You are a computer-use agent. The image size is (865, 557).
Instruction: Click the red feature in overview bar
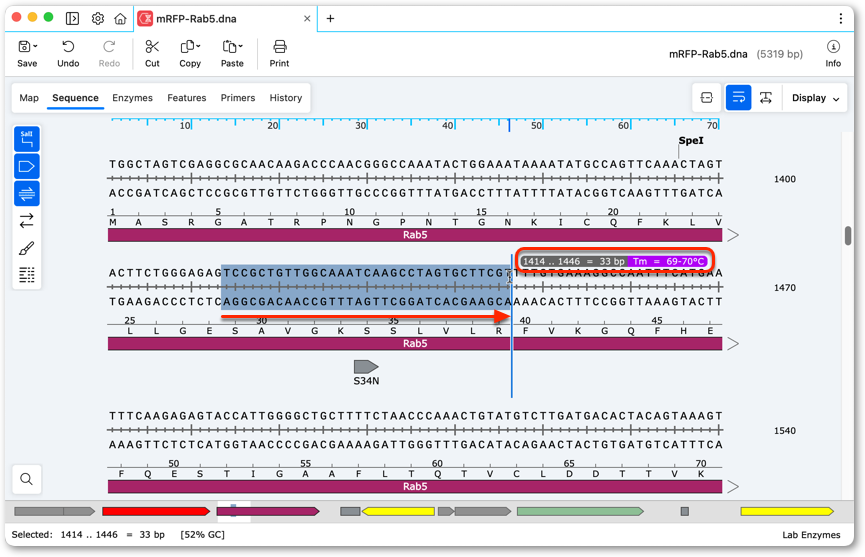[156, 512]
